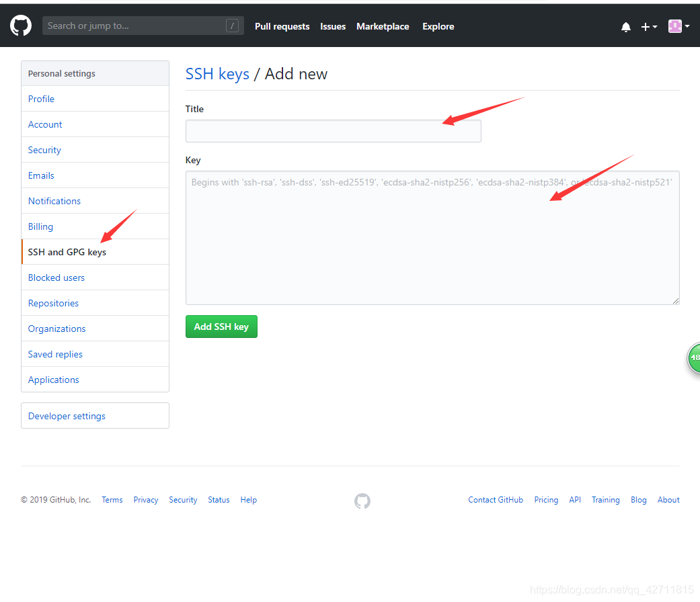Select Emails in settings sidebar

95,175
